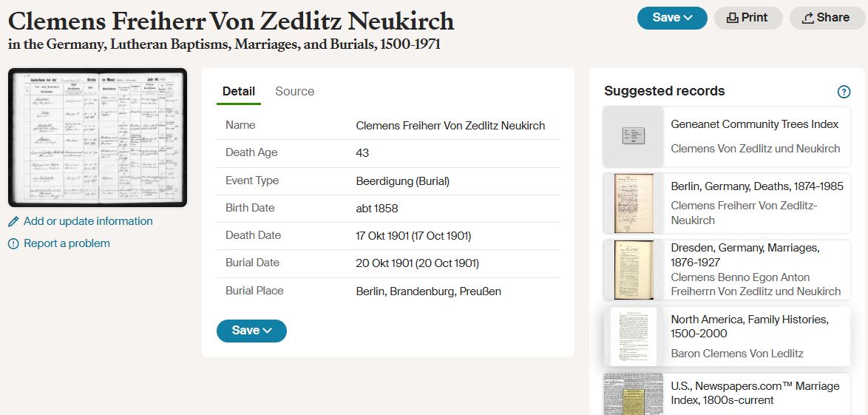
Task: Open Dresden, Germany, Marriages suggested record
Action: (745, 254)
